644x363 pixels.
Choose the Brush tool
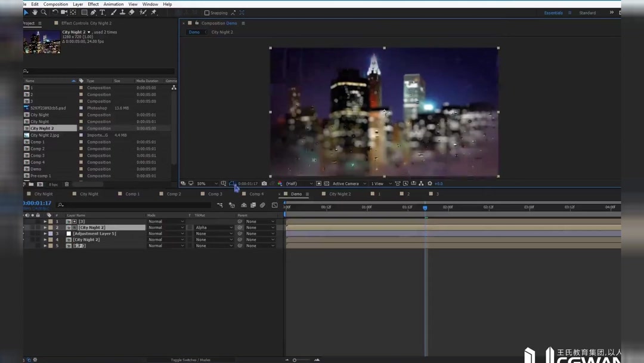pyautogui.click(x=113, y=13)
